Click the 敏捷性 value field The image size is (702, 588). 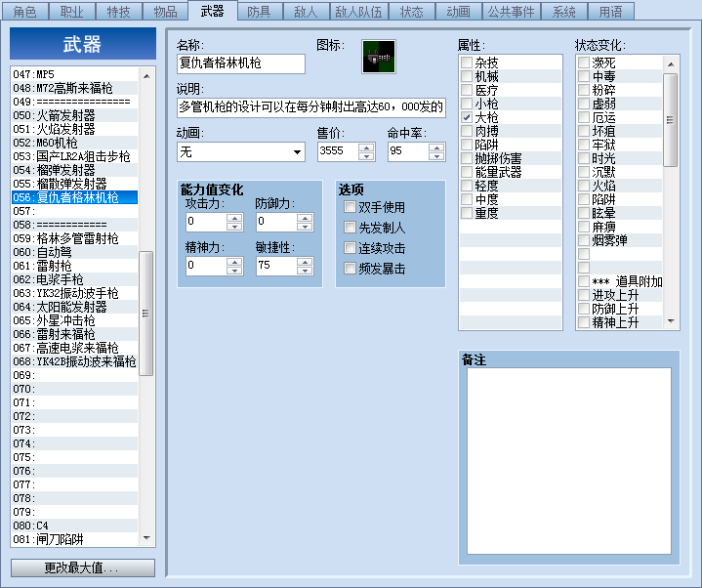pyautogui.click(x=276, y=266)
